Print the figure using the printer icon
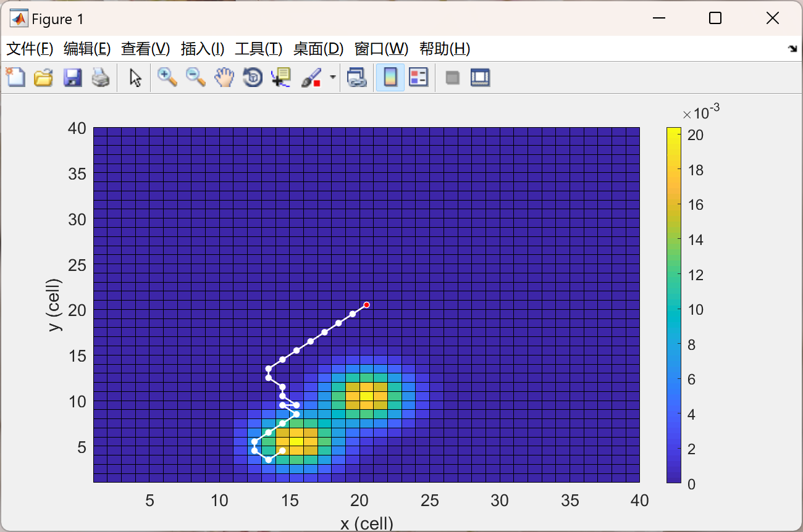The image size is (803, 532). point(101,77)
